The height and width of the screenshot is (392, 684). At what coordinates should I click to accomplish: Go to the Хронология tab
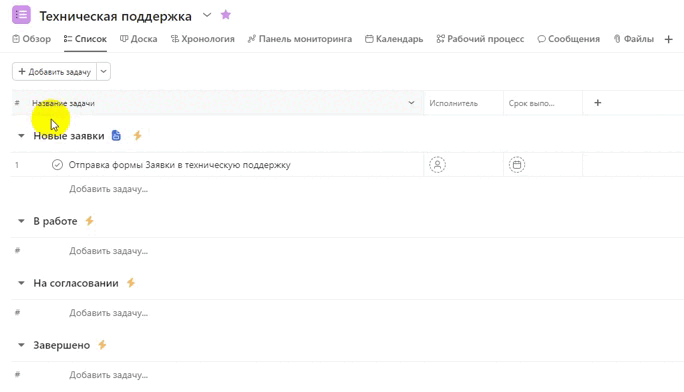[202, 39]
